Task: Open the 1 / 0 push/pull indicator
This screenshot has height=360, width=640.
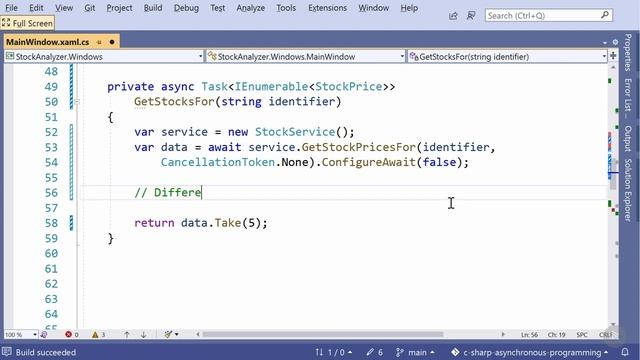Action: 334,352
